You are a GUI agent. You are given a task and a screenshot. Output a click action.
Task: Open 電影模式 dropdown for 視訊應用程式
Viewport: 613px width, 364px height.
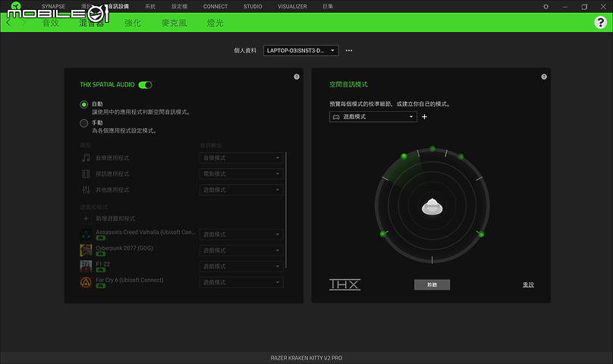241,174
